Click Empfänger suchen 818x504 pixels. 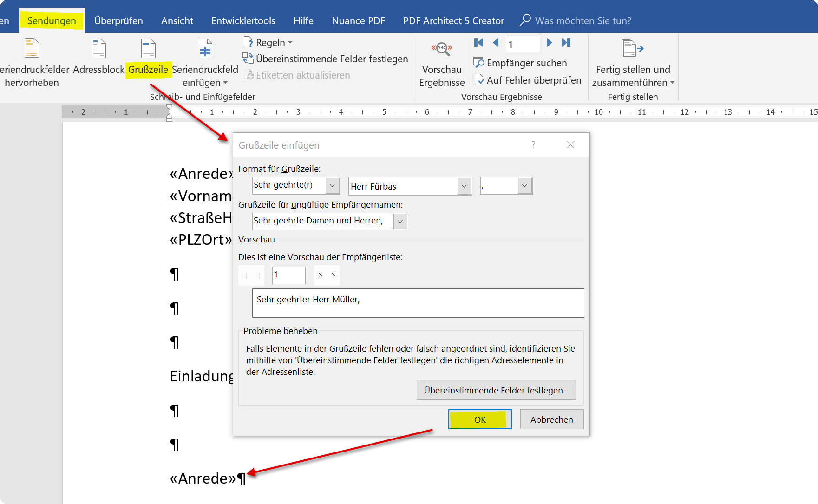click(520, 63)
